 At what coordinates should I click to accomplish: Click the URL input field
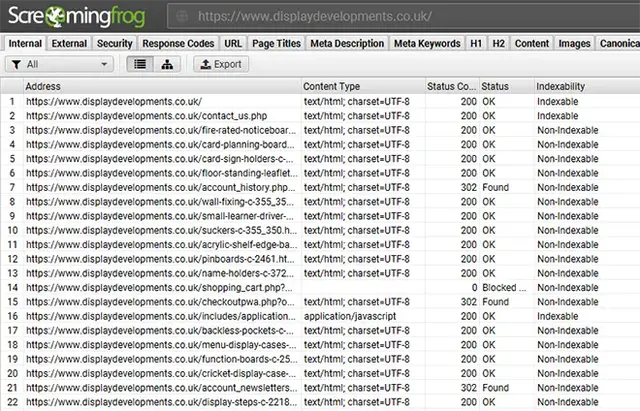click(404, 16)
